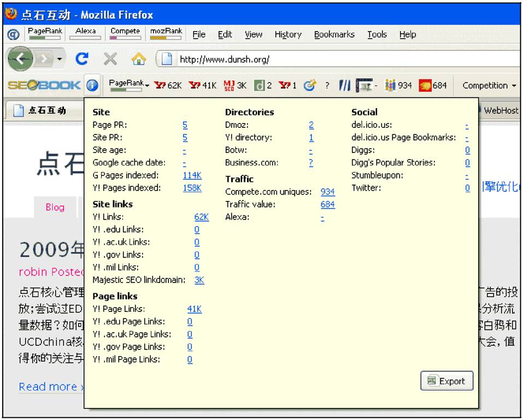Stop loading with the X button
Image resolution: width=523 pixels, height=420 pixels.
pyautogui.click(x=110, y=60)
